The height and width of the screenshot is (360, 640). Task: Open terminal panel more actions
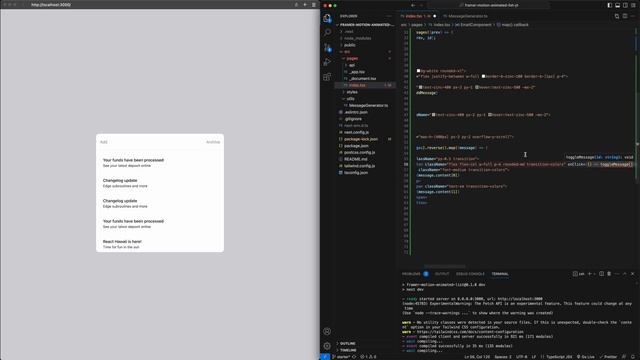pyautogui.click(x=617, y=274)
